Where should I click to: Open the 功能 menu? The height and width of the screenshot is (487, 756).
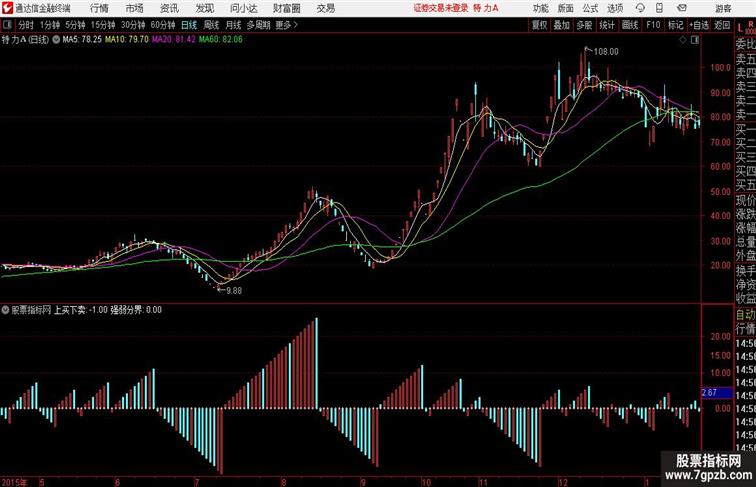pos(540,8)
